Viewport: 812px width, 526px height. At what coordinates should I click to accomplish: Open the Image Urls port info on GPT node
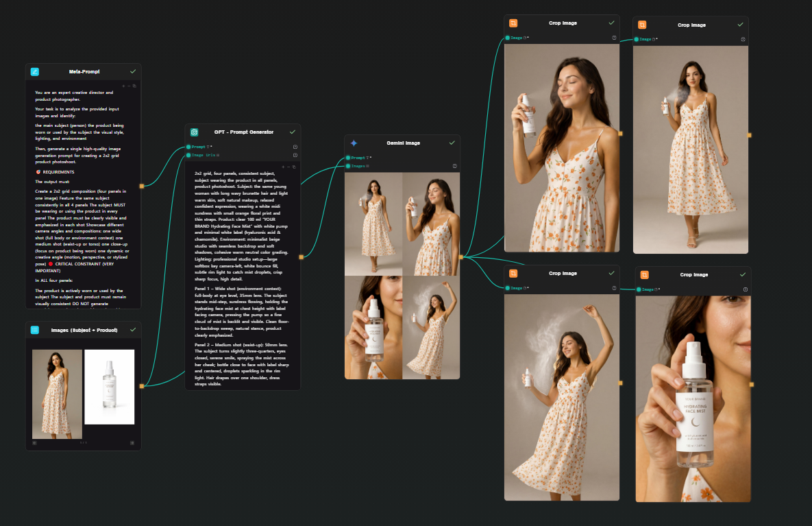click(x=295, y=155)
